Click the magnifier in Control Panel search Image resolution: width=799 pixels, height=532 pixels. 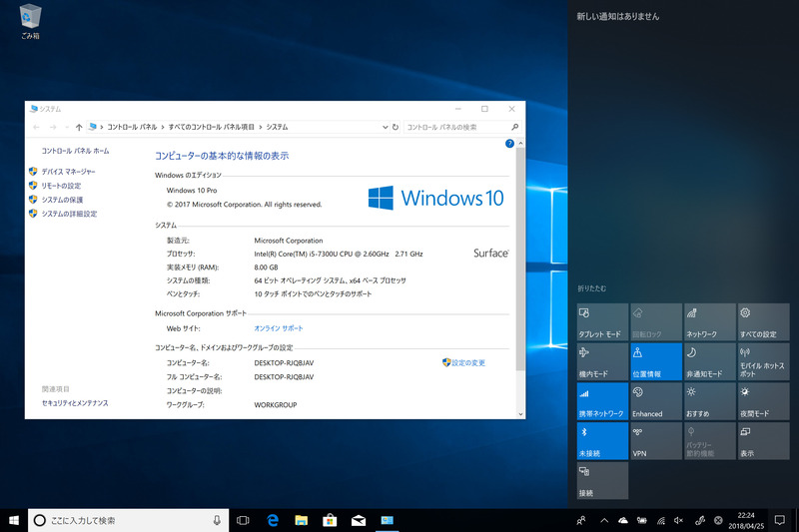[x=514, y=128]
